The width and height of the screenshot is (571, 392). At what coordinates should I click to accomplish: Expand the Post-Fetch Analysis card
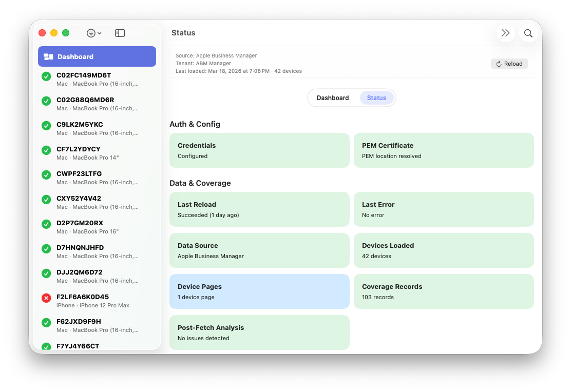pyautogui.click(x=259, y=332)
